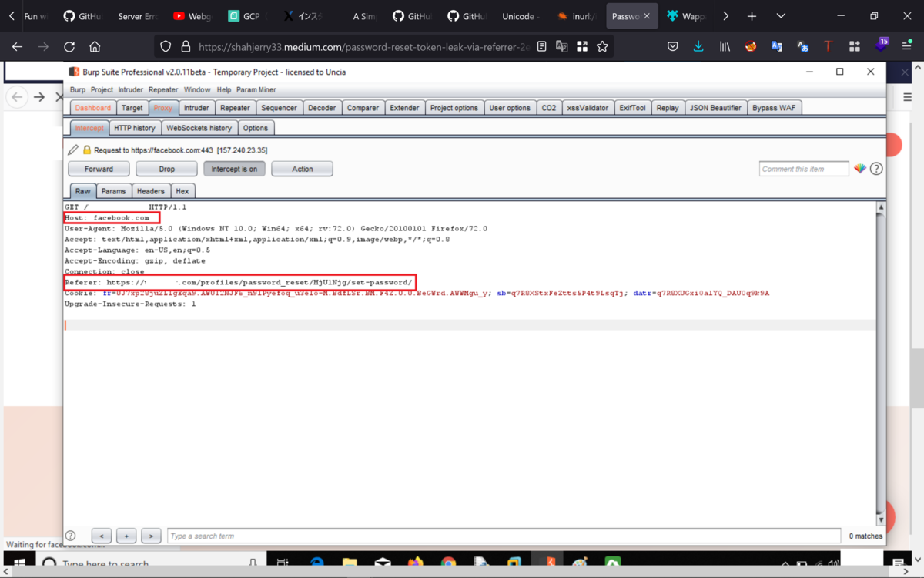Click the red T extension icon
This screenshot has height=578, width=924.
tap(828, 46)
